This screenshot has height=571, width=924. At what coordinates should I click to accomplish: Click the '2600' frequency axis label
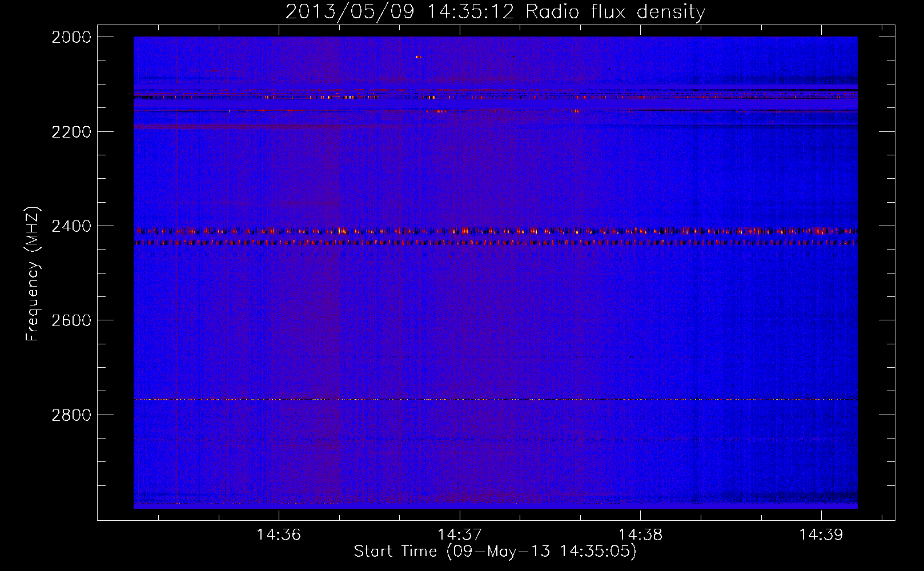click(71, 320)
